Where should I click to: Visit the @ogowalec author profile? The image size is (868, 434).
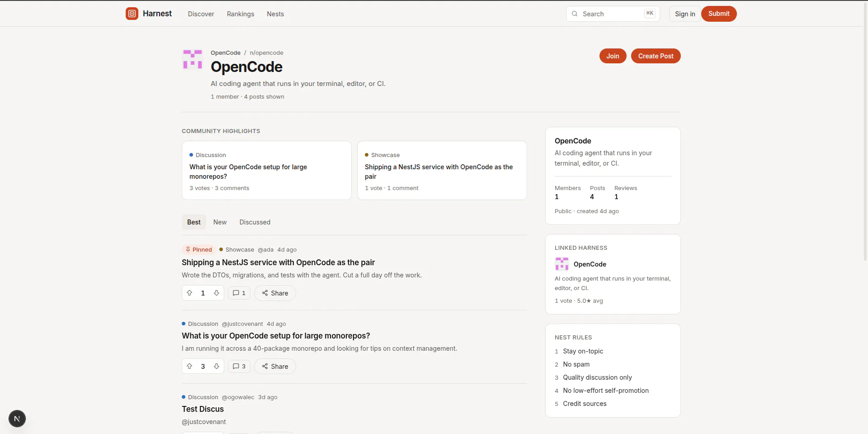point(238,397)
